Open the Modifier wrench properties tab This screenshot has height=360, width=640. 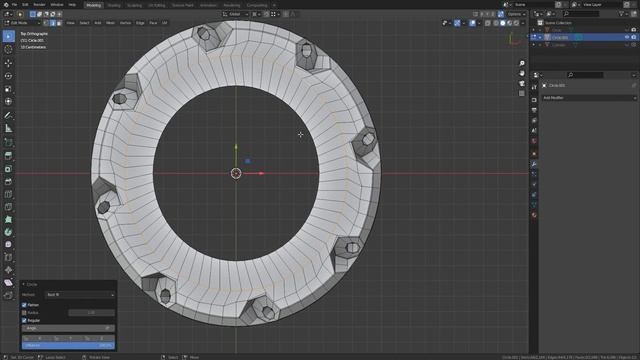534,164
